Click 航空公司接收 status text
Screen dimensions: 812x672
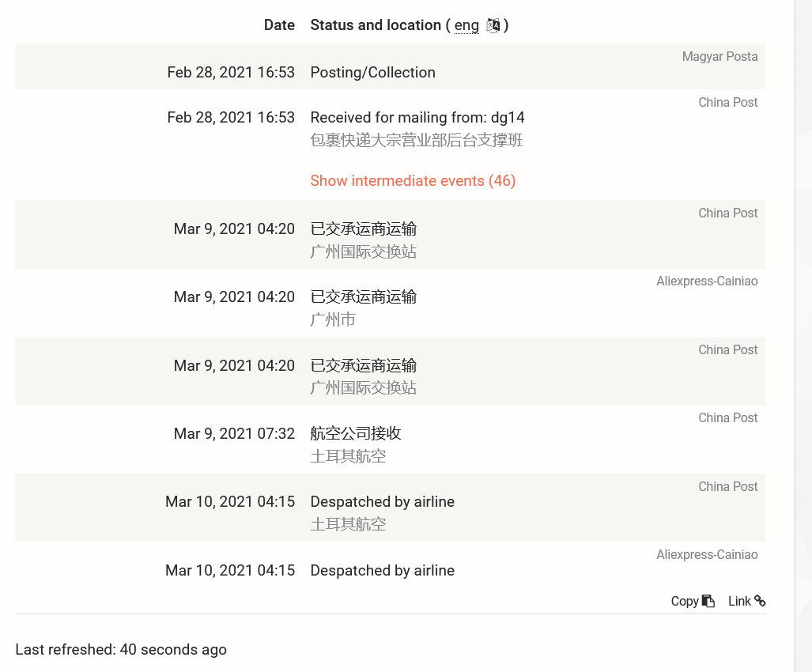coord(356,433)
